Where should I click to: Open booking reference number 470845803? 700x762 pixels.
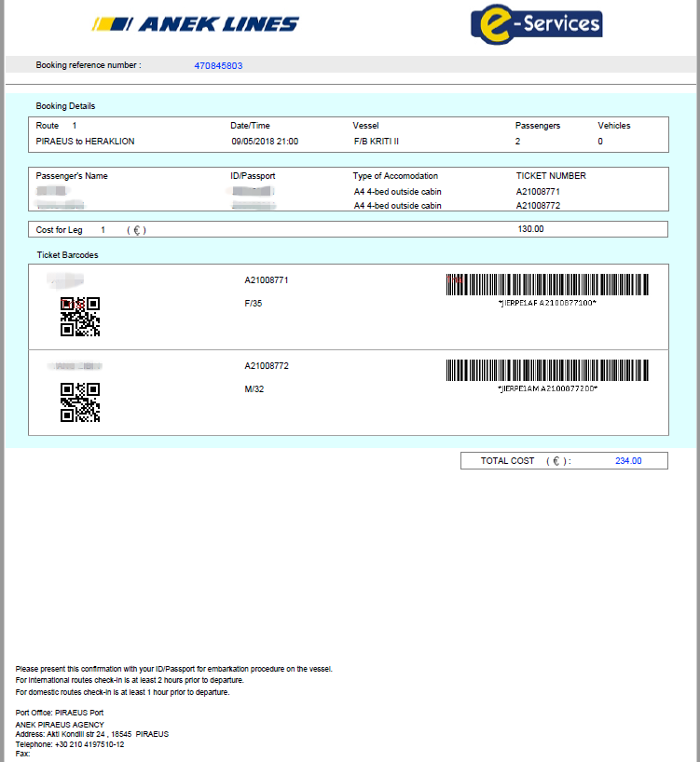click(x=218, y=65)
